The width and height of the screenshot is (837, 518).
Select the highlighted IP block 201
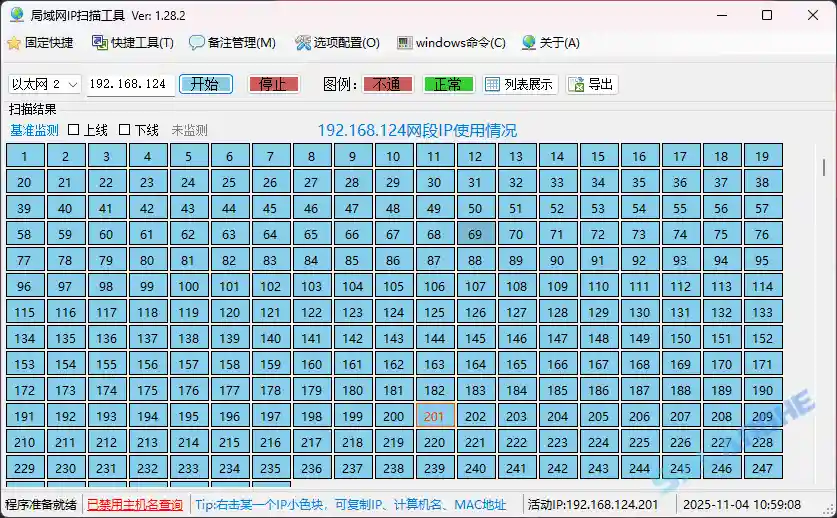[435, 416]
